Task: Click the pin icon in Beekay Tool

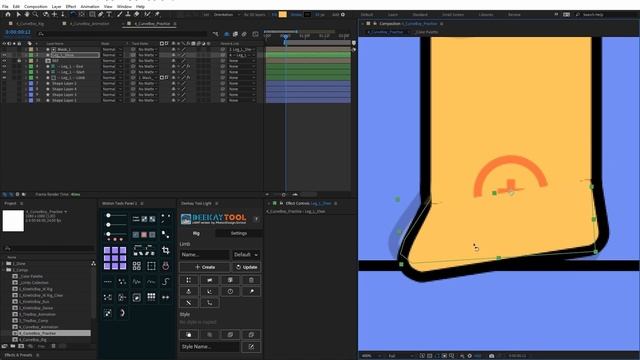Action: [251, 291]
